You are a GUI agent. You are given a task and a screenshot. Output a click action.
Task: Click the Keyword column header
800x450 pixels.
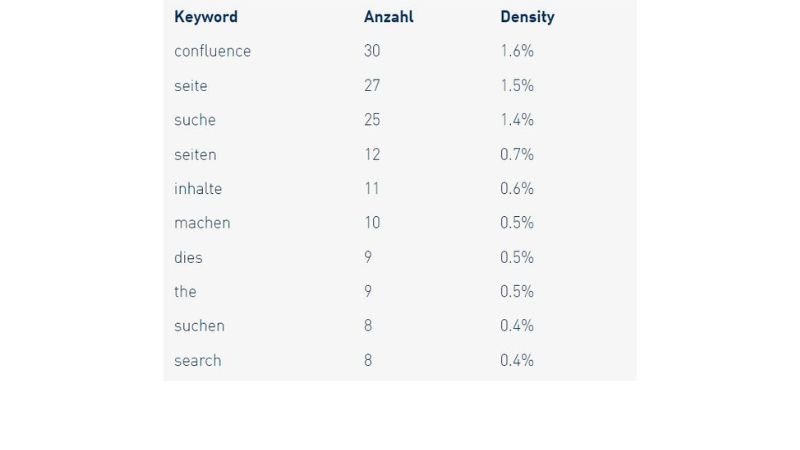(x=206, y=17)
